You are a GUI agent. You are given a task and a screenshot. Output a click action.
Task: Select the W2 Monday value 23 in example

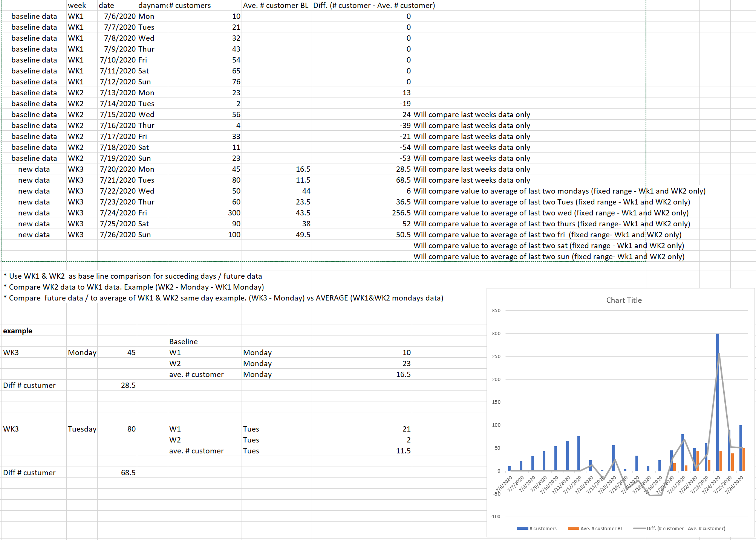pos(362,363)
